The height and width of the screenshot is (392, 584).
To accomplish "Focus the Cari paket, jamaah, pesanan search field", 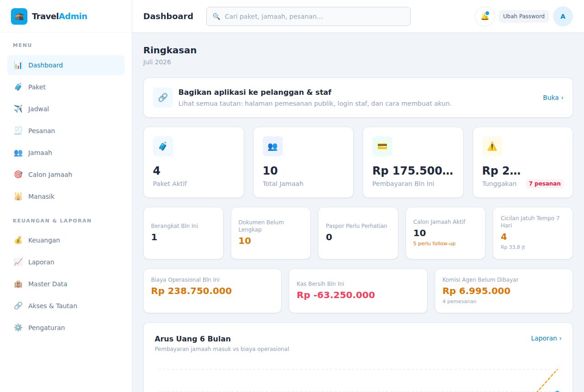I will [x=308, y=16].
